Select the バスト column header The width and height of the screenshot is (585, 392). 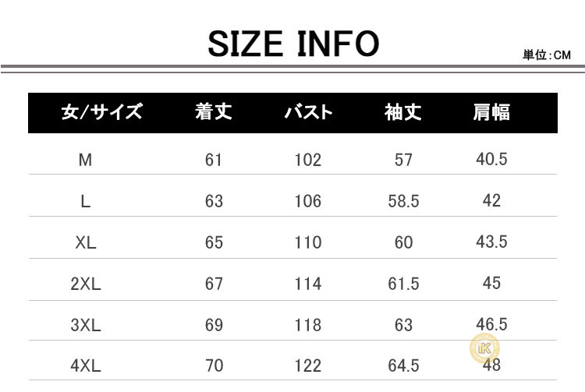309,111
